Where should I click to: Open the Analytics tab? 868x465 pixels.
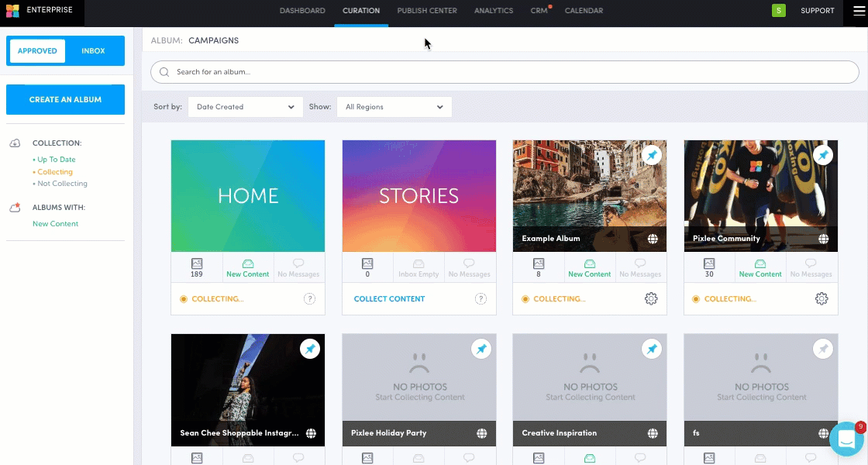click(x=494, y=11)
